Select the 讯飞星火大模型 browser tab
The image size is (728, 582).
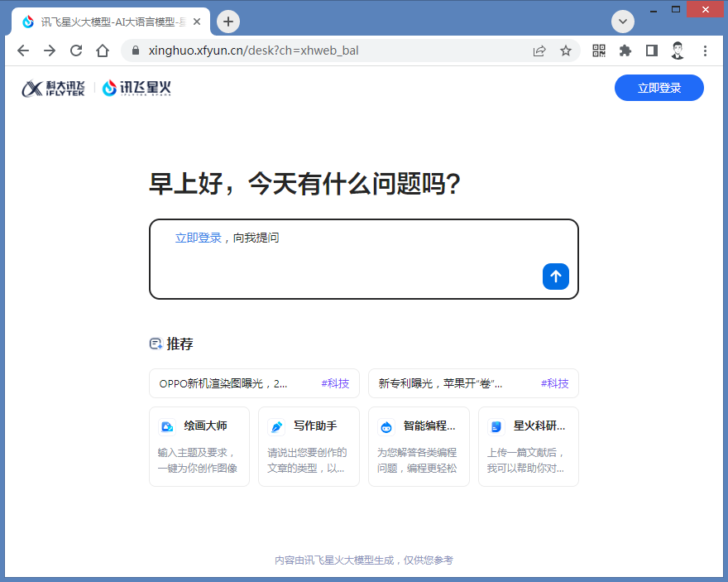(108, 22)
